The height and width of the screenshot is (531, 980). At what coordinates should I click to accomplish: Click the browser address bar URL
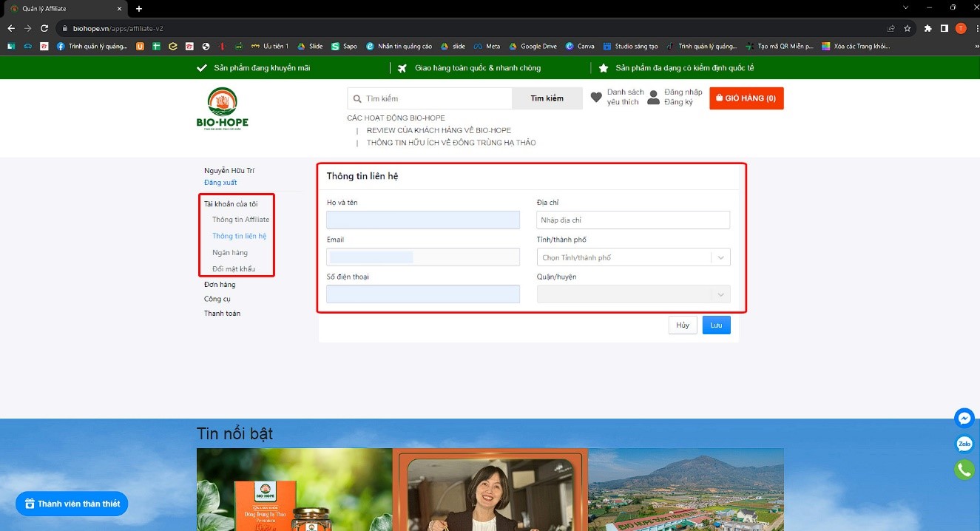118,28
